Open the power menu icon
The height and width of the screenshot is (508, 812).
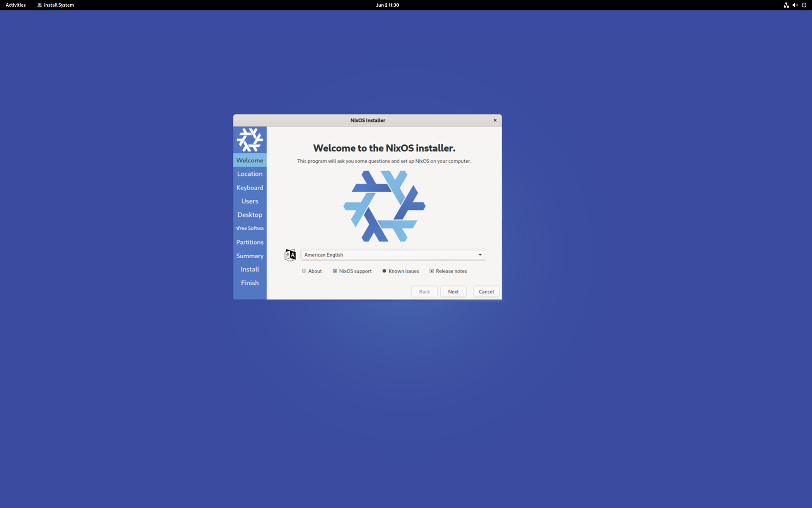(x=804, y=5)
